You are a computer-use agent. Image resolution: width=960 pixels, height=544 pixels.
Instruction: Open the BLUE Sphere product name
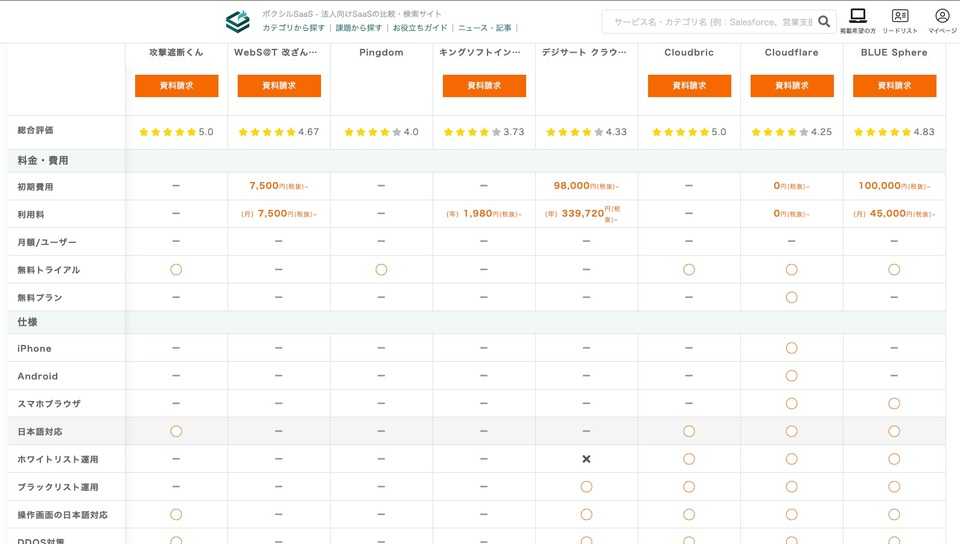point(894,53)
